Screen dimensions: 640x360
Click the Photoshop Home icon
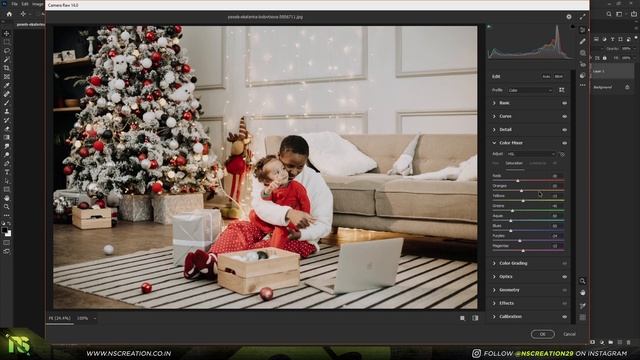point(9,14)
